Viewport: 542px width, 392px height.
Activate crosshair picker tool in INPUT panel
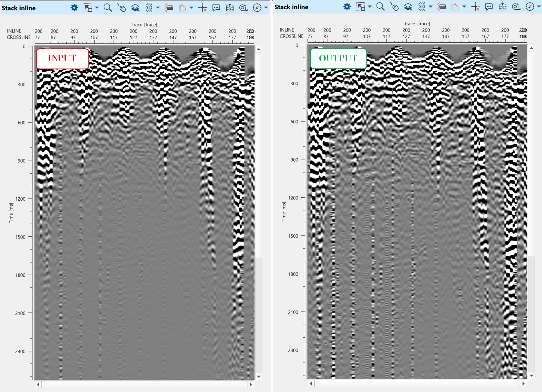point(202,8)
